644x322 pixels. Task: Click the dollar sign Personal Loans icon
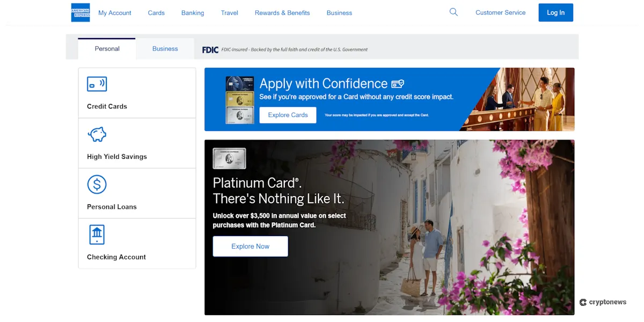(x=97, y=184)
